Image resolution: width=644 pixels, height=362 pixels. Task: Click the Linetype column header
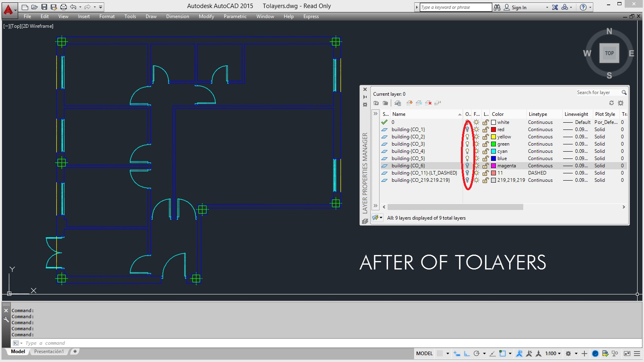click(x=544, y=114)
